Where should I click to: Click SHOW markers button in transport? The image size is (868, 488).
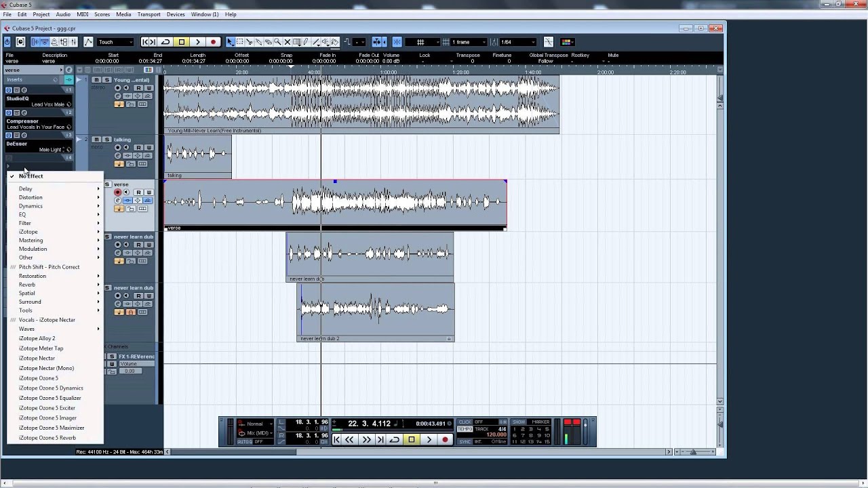[x=519, y=422]
